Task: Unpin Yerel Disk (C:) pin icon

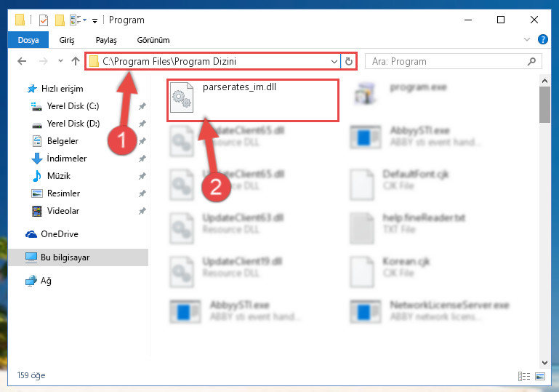Action: click(142, 106)
